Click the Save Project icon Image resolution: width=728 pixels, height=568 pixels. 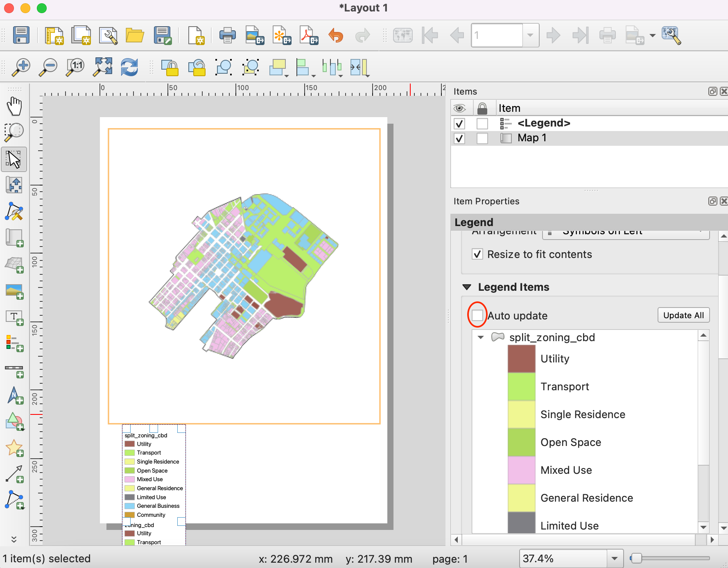coord(21,35)
